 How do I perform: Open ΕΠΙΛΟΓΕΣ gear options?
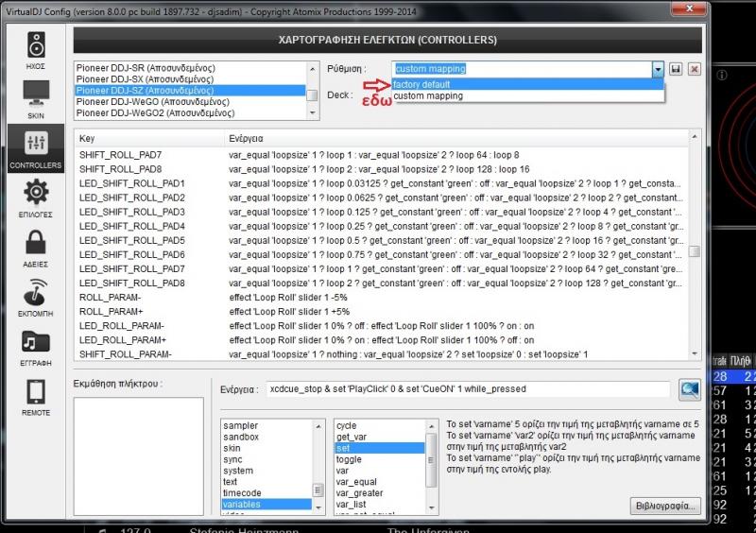pyautogui.click(x=36, y=198)
